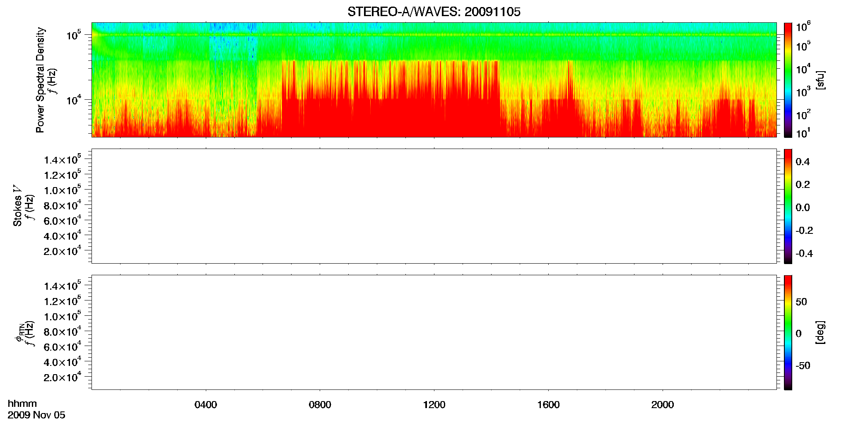Click the "0800" time tick label
868x447 pixels.
pos(320,404)
